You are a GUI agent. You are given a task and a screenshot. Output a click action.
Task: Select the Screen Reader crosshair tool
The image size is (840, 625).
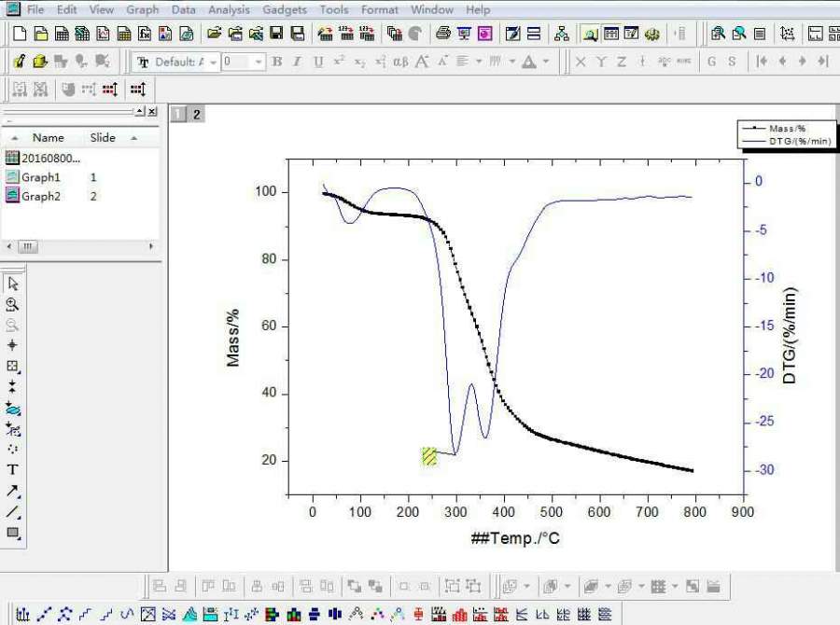(x=12, y=345)
